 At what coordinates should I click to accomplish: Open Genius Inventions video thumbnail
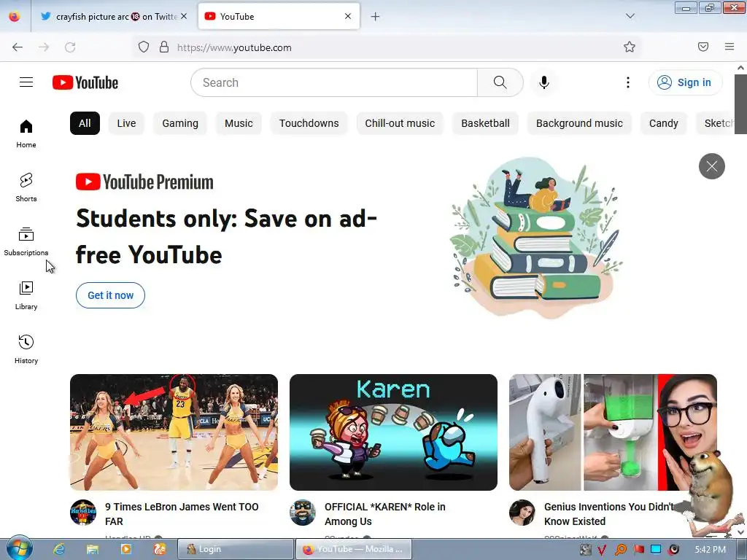pyautogui.click(x=613, y=432)
